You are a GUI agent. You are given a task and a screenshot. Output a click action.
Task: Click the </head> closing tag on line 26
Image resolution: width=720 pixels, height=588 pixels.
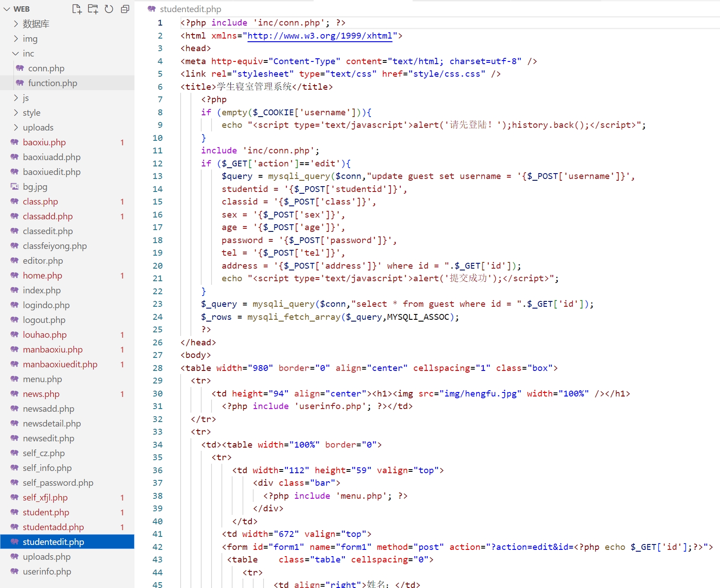tap(198, 343)
